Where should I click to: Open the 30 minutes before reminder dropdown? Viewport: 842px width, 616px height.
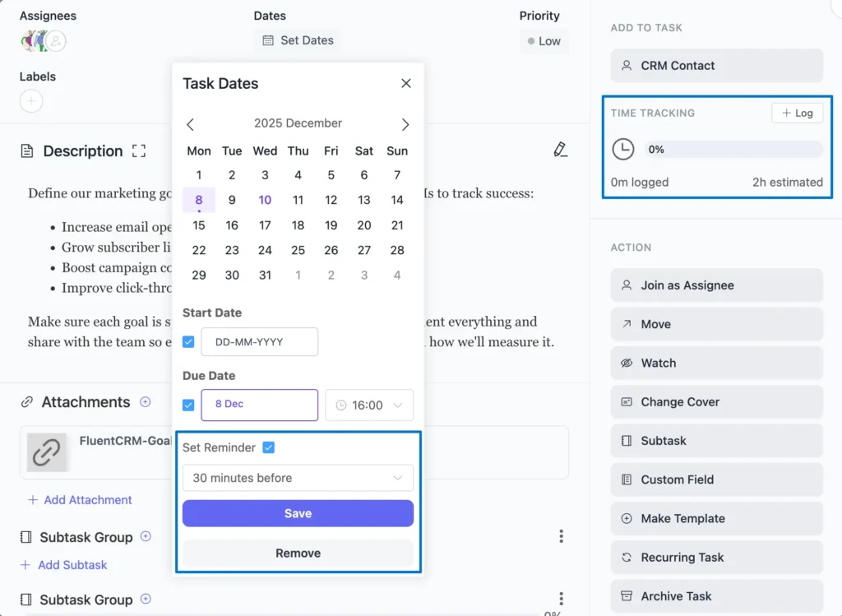point(298,478)
